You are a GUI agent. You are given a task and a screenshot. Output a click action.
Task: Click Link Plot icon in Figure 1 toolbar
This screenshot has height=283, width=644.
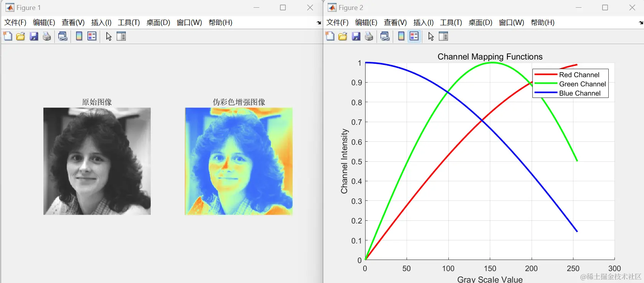coord(63,36)
